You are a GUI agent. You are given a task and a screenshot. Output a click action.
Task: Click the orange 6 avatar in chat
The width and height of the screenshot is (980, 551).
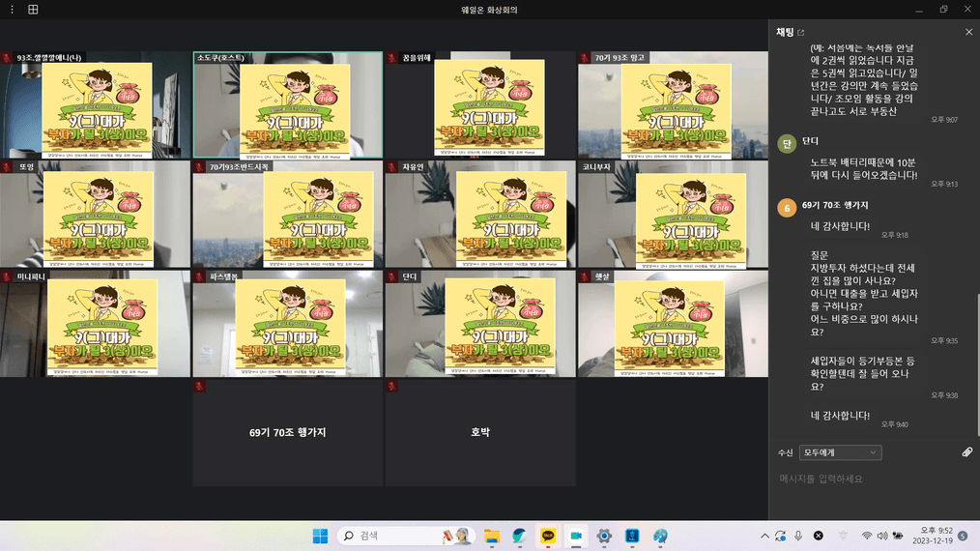coord(787,208)
